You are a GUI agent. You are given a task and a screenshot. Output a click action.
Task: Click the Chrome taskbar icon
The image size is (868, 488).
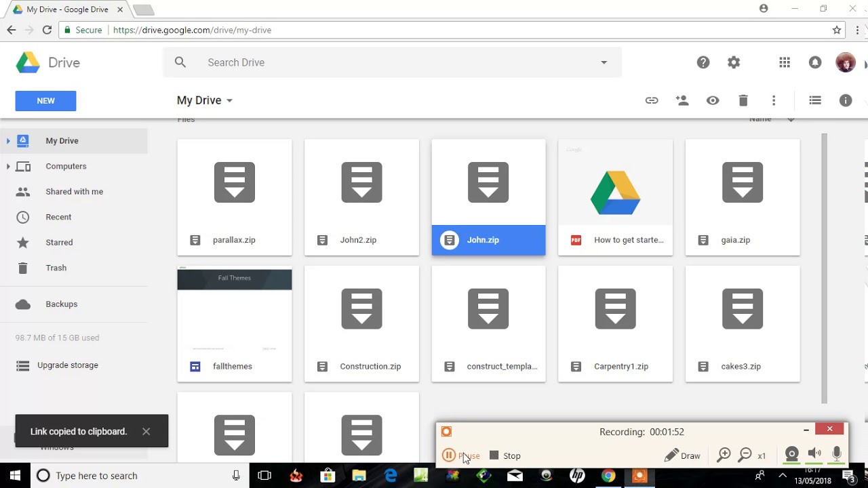point(608,476)
